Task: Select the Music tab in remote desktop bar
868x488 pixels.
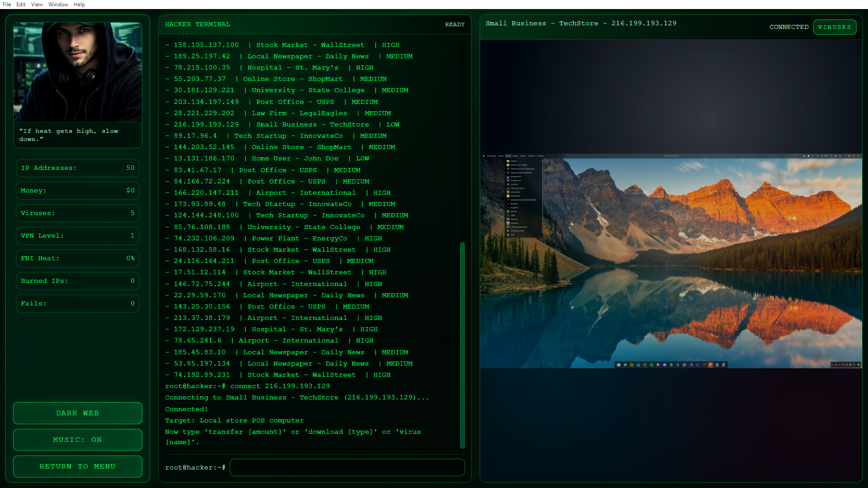Action: tap(508, 156)
